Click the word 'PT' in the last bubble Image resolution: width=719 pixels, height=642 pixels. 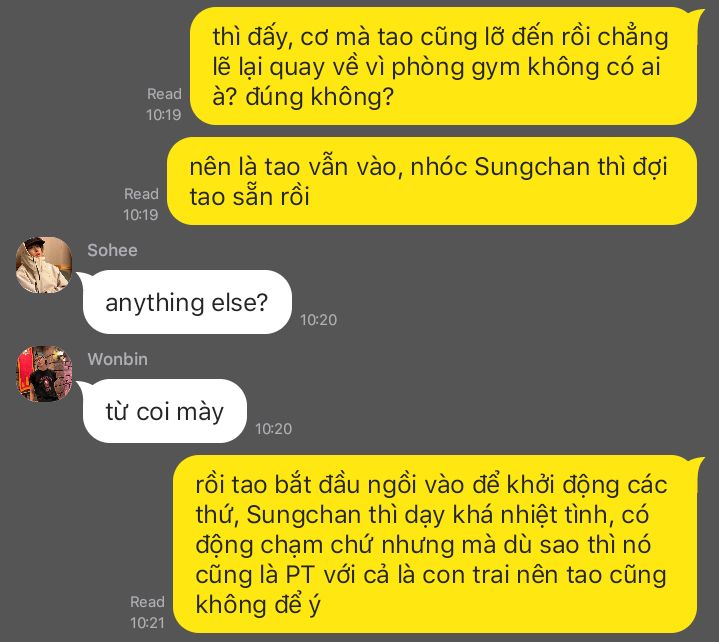300,575
